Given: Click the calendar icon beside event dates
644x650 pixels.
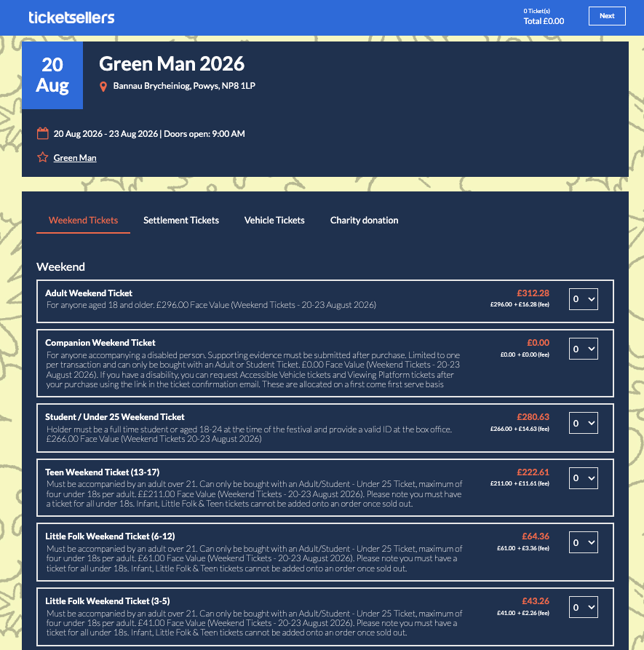Looking at the screenshot, I should point(42,133).
